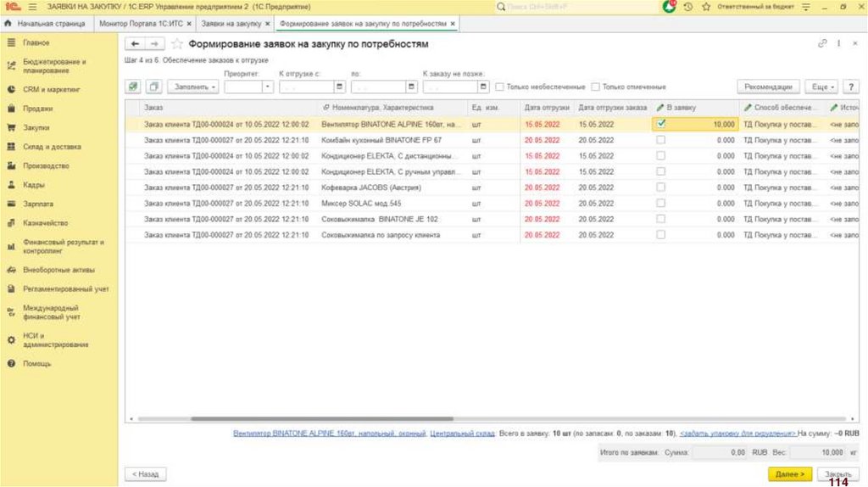868x487 pixels.
Task: Expand the 'Заполнить' dropdown button
Action: (x=193, y=87)
